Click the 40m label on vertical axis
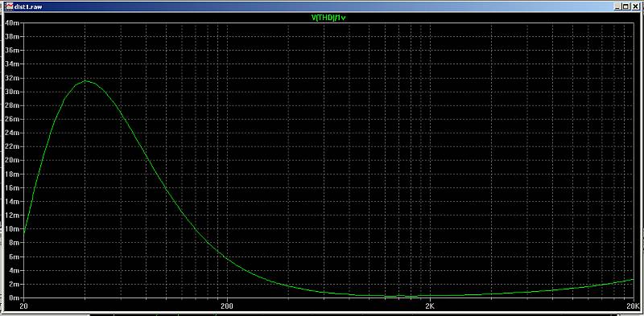 click(x=11, y=23)
